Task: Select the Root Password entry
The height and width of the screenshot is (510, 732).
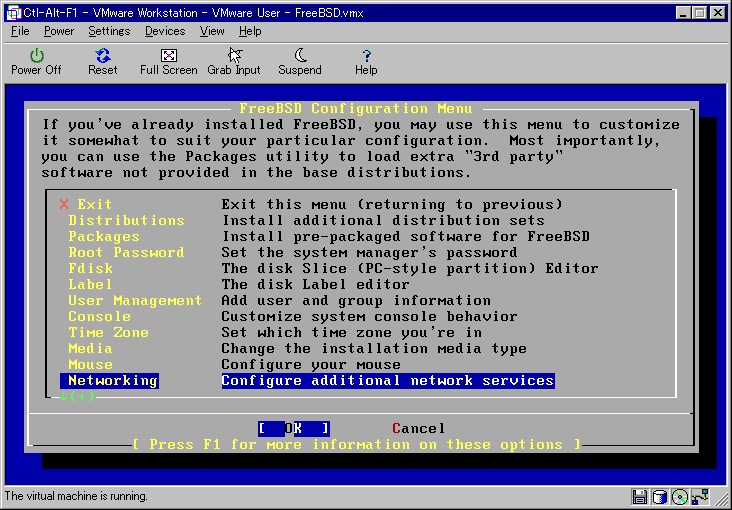Action: click(x=127, y=252)
